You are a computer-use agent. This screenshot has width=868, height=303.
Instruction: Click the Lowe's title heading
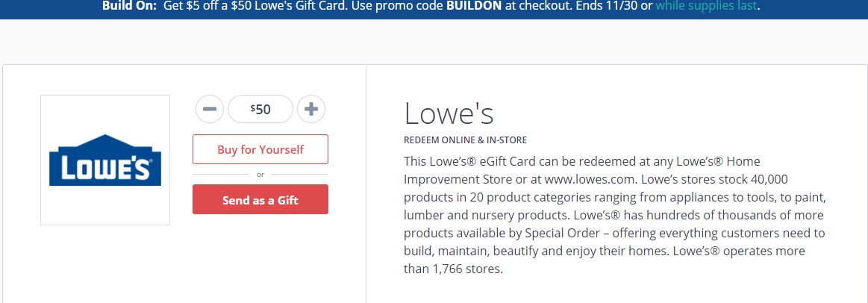point(449,113)
